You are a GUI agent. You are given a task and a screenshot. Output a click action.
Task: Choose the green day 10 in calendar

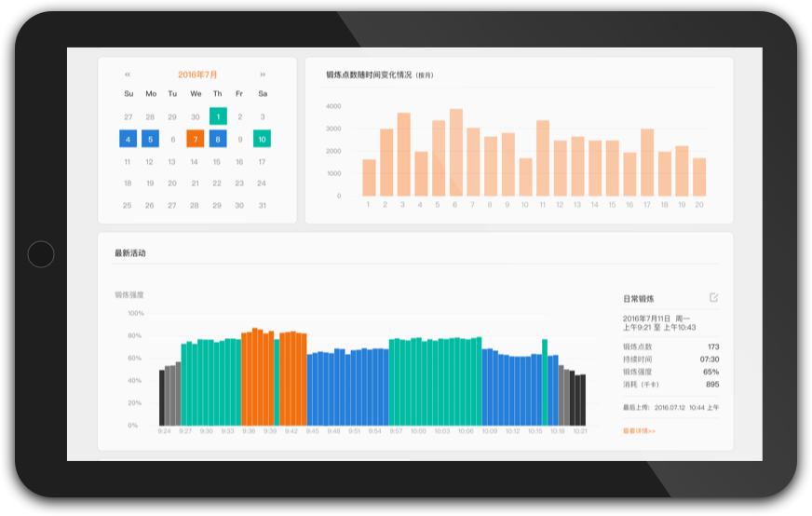click(262, 139)
